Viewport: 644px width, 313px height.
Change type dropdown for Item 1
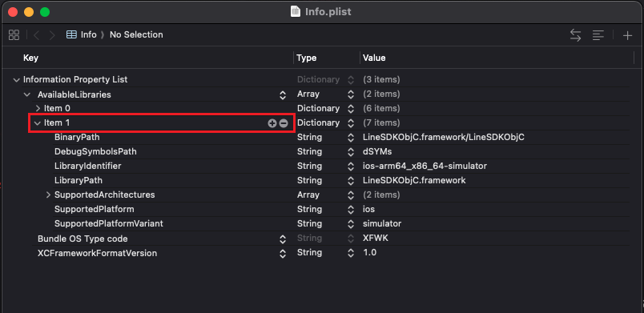350,123
